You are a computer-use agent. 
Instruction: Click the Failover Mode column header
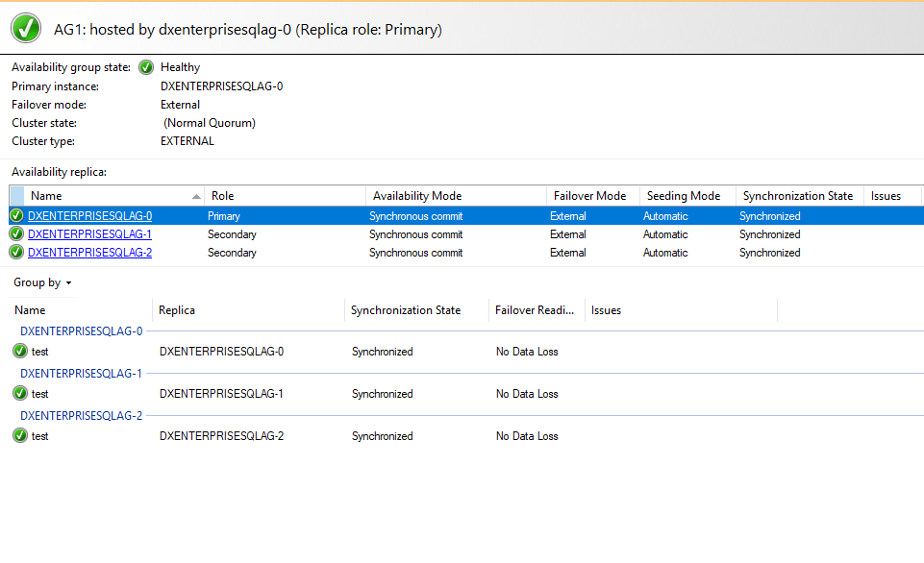click(x=583, y=195)
